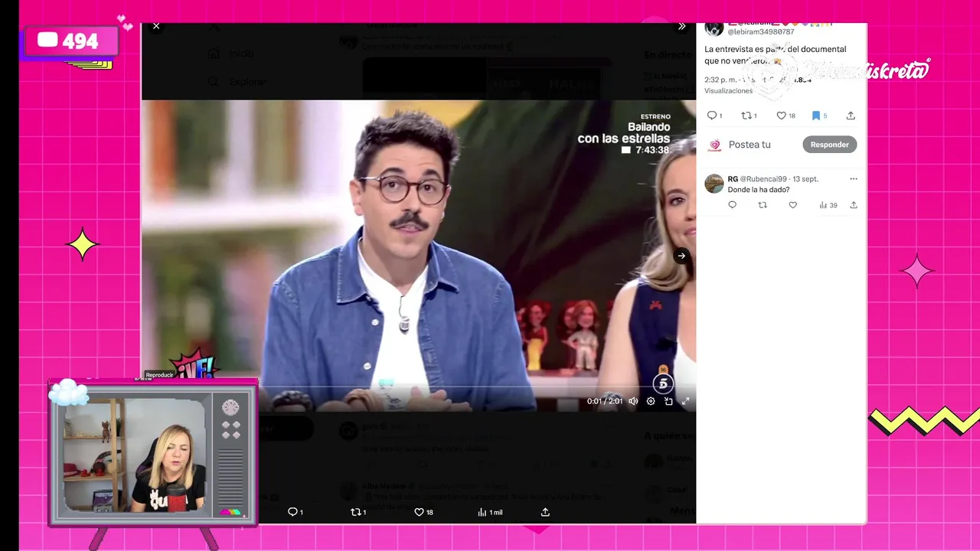Close the media viewer with the X icon
The height and width of the screenshot is (551, 980).
point(156,26)
